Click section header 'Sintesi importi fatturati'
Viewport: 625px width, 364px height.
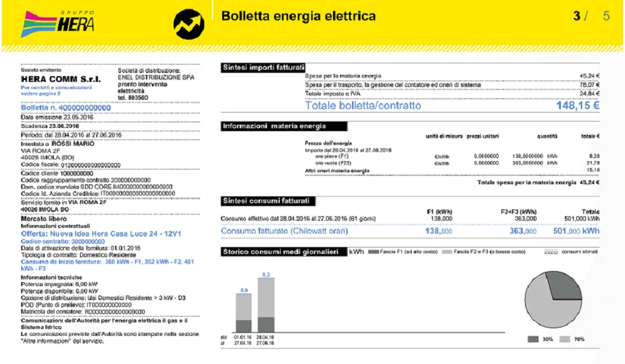click(263, 68)
